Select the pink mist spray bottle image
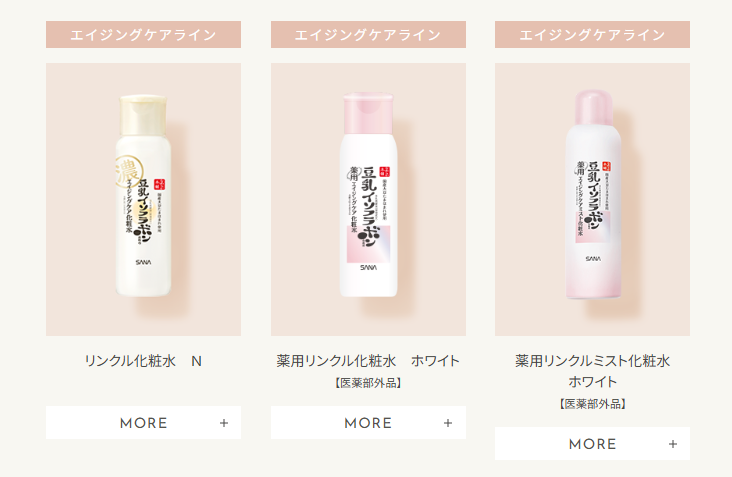Image resolution: width=732 pixels, height=477 pixels. click(593, 194)
